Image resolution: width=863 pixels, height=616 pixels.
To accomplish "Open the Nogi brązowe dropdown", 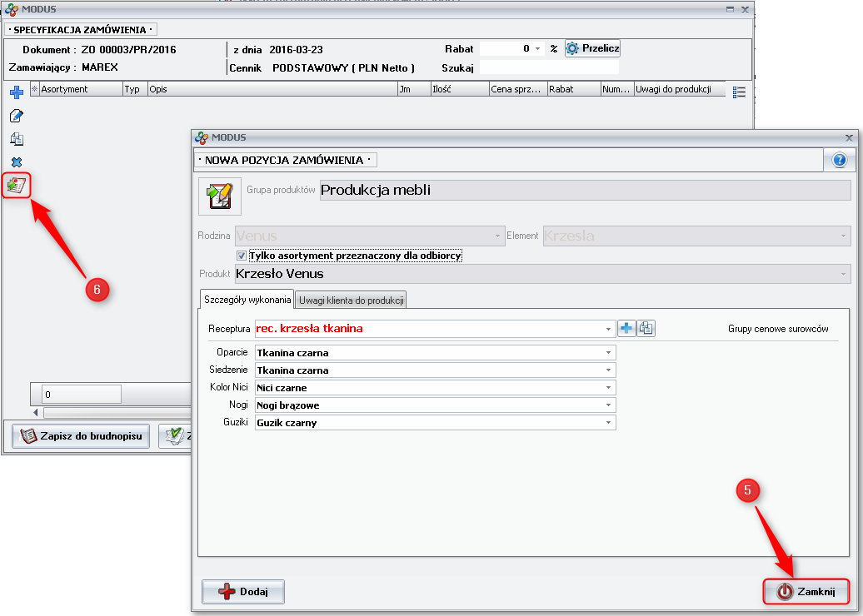I will tap(608, 405).
